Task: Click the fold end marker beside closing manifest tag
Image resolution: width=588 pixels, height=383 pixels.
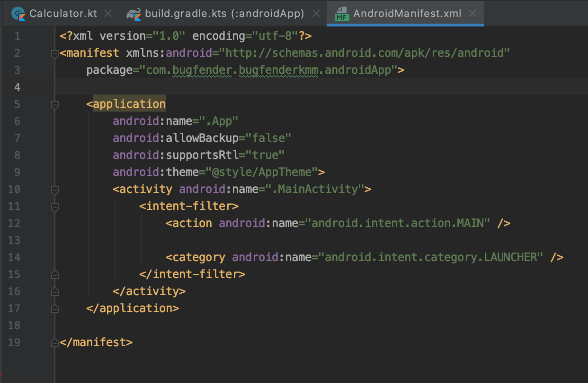Action: [54, 342]
